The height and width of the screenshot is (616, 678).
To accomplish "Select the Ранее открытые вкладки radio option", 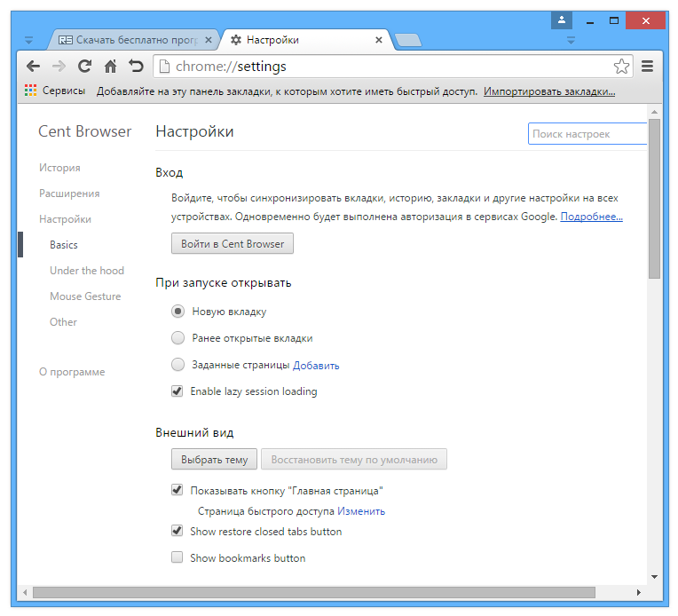I will [177, 338].
